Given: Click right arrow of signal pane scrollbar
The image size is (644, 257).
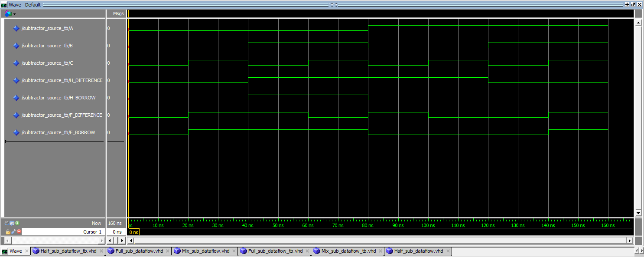Looking at the screenshot, I should (x=102, y=240).
